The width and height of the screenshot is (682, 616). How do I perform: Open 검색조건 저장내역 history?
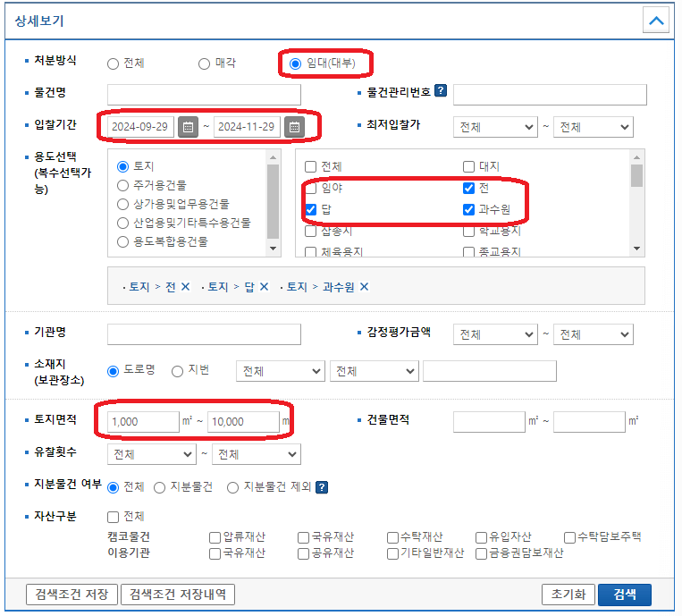pos(178,595)
